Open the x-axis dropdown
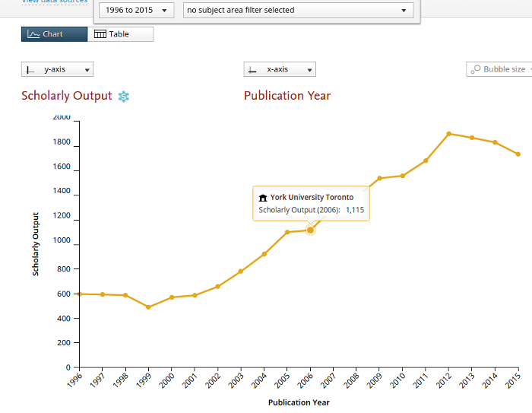 [280, 69]
